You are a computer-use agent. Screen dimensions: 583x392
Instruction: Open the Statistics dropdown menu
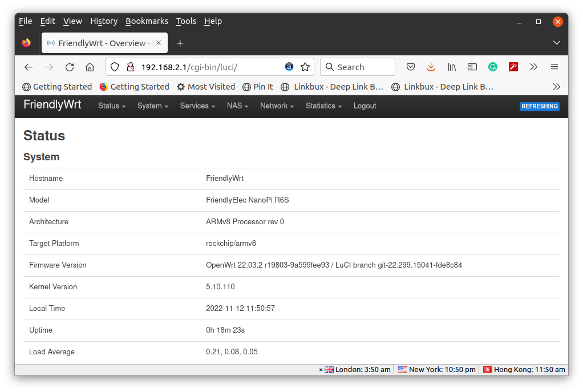coord(324,106)
